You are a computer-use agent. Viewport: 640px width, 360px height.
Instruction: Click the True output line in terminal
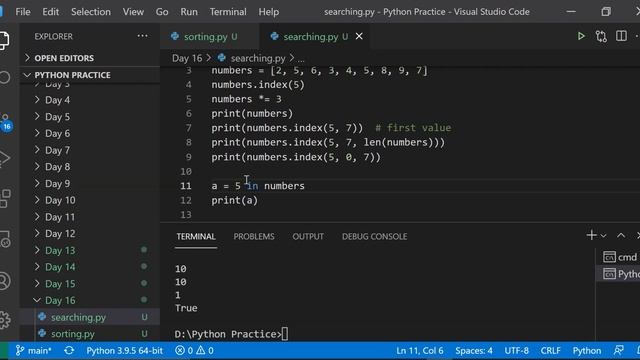click(186, 308)
